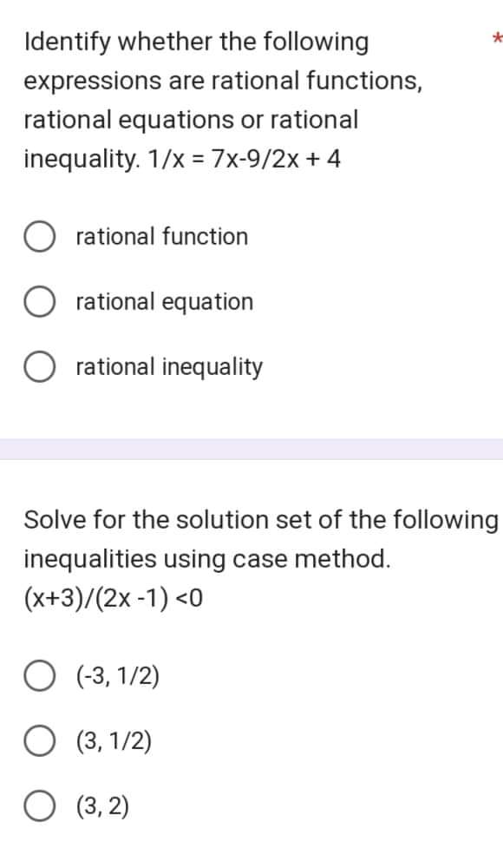
Task: Click the circle next to "(3, 1/2)"
Action: point(40,741)
